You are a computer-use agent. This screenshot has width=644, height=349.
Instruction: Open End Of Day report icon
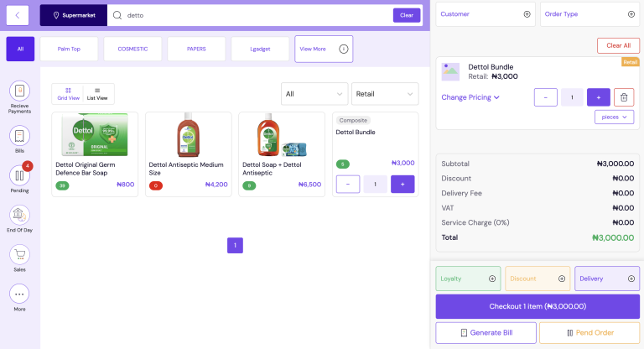click(x=19, y=215)
